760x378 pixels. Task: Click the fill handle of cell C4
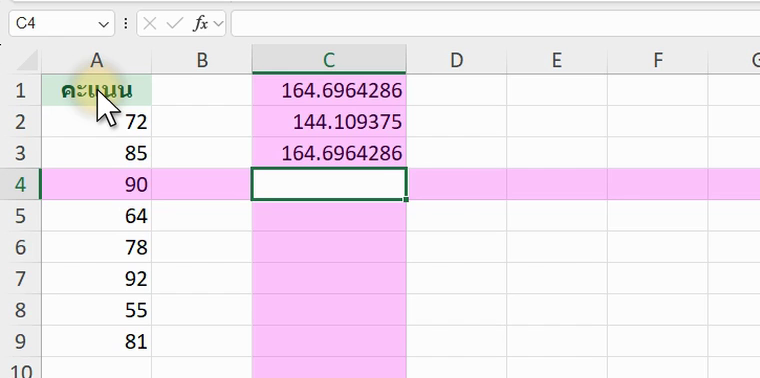click(x=406, y=199)
